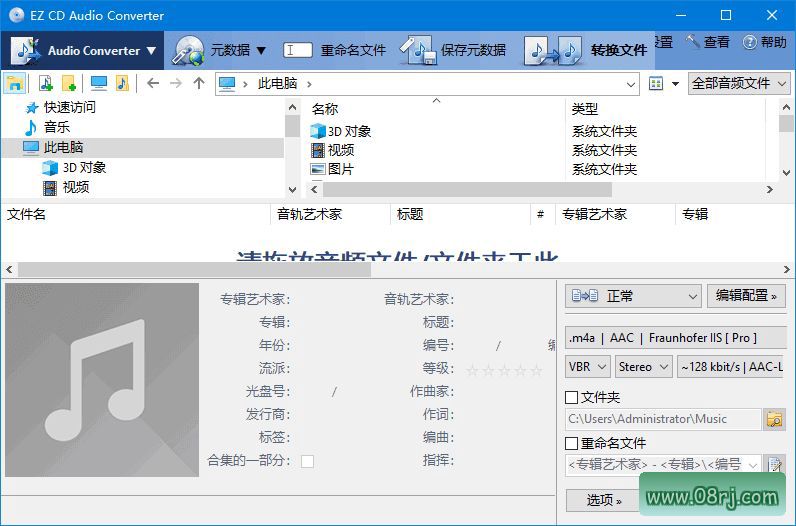Viewport: 796px width, 526px height.
Task: Change the file list view mode icon
Action: (x=656, y=83)
